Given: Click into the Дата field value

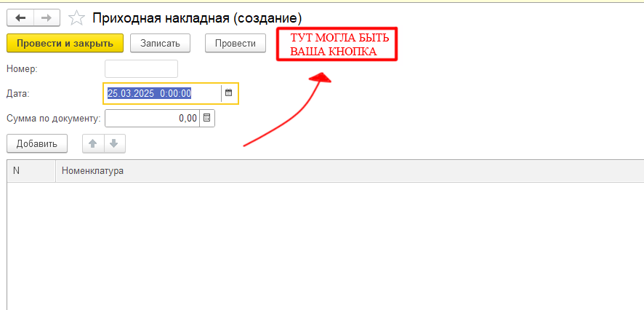Looking at the screenshot, I should (163, 93).
